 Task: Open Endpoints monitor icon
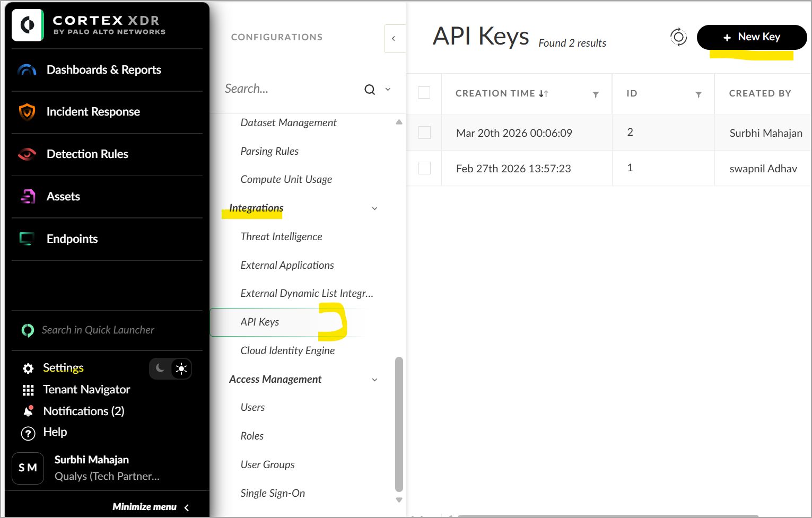27,239
